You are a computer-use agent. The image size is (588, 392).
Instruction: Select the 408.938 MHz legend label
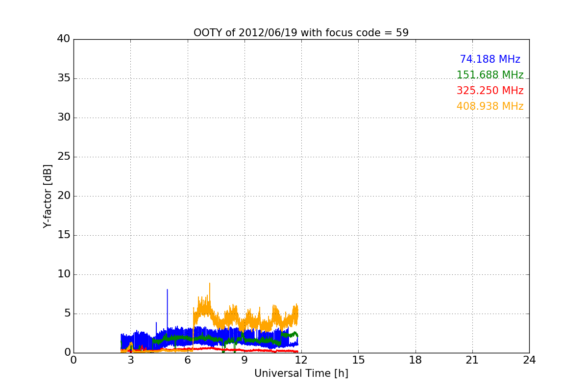pos(490,106)
